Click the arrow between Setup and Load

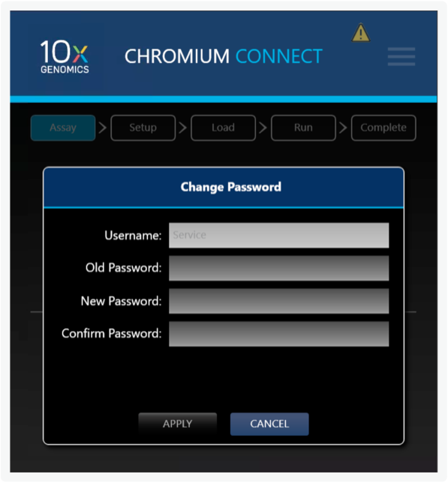tap(183, 128)
